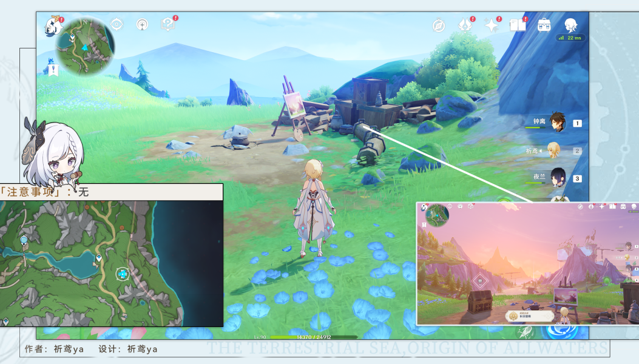Select the quest flag exclamation marker
The width and height of the screenshot is (639, 364).
(53, 70)
